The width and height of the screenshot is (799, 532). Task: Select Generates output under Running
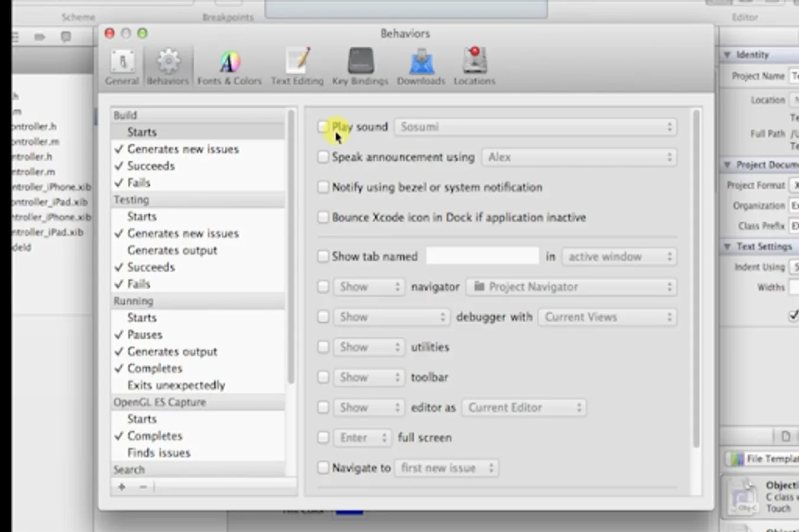click(x=198, y=351)
